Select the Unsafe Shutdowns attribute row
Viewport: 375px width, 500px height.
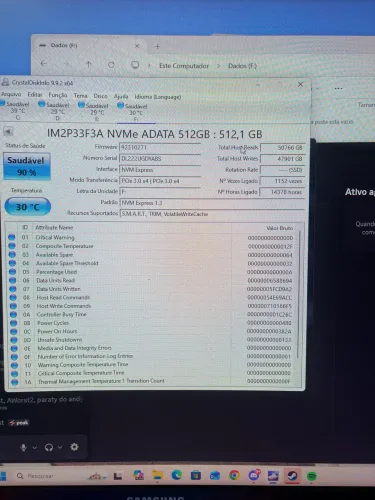(151, 340)
